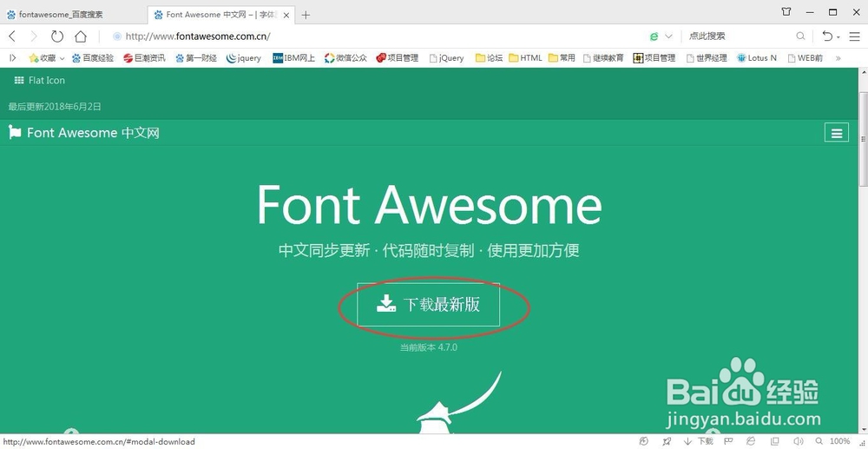Open the WEB前 bookmark
The width and height of the screenshot is (868, 449).
click(x=805, y=57)
